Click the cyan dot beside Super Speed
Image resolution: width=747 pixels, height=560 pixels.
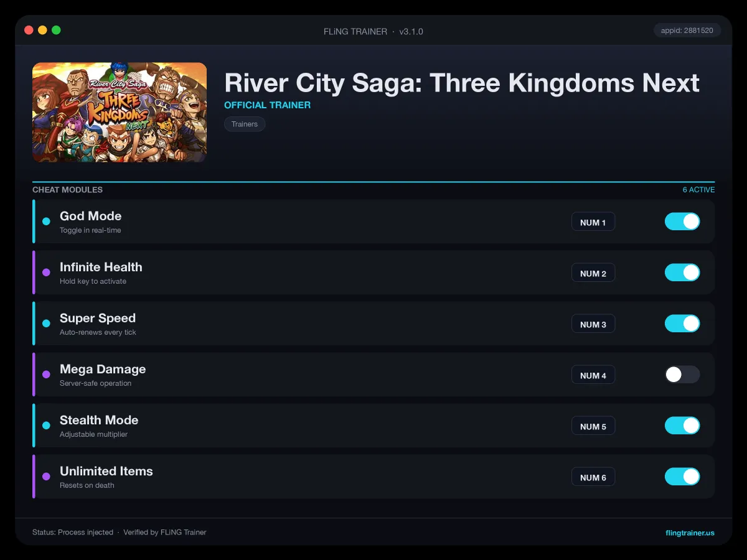[46, 324]
